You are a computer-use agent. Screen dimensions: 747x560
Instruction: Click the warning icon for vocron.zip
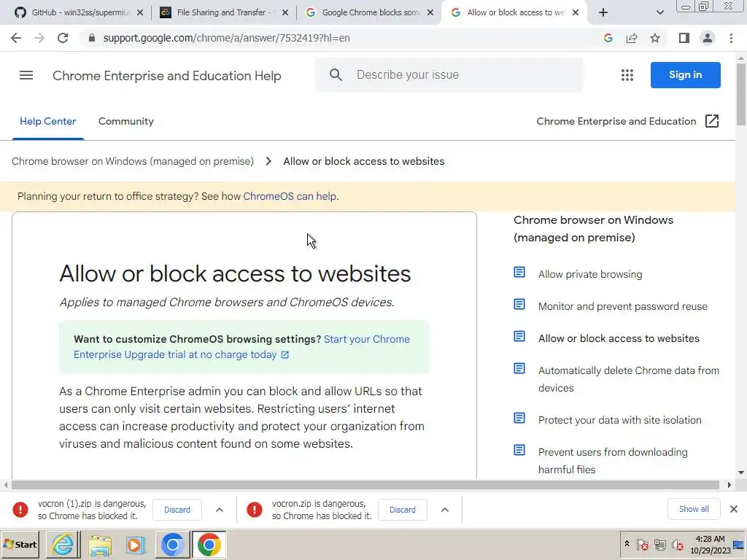[255, 510]
